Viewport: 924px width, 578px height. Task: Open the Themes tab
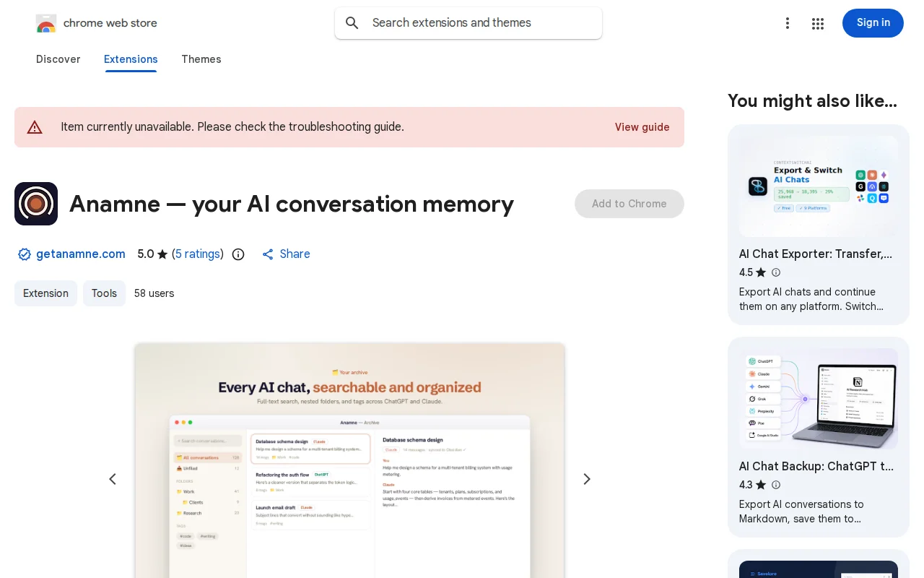201,59
